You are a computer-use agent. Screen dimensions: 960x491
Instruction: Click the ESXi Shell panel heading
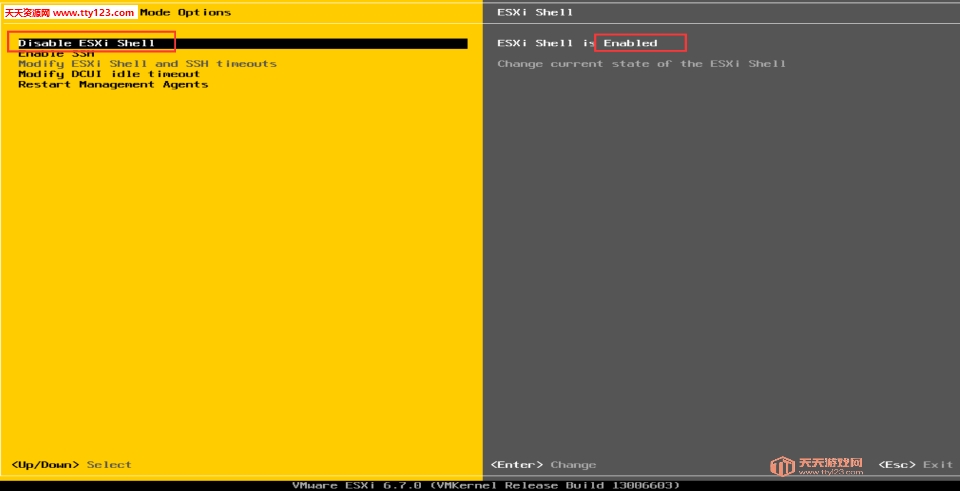(535, 12)
